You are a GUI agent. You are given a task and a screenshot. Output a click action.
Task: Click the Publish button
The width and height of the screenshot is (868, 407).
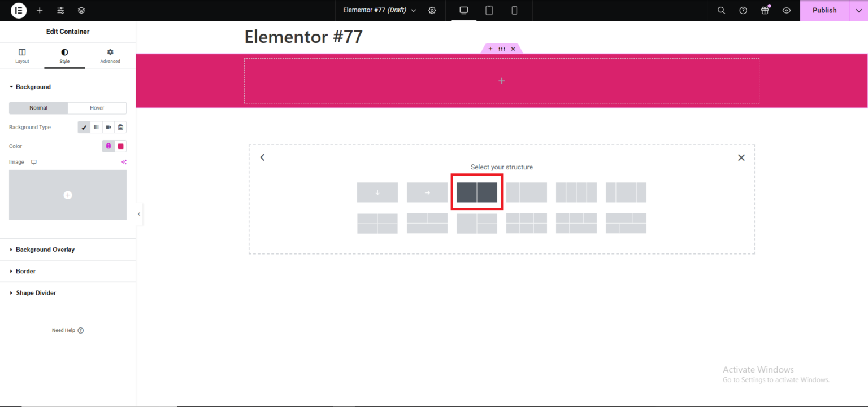coord(824,10)
